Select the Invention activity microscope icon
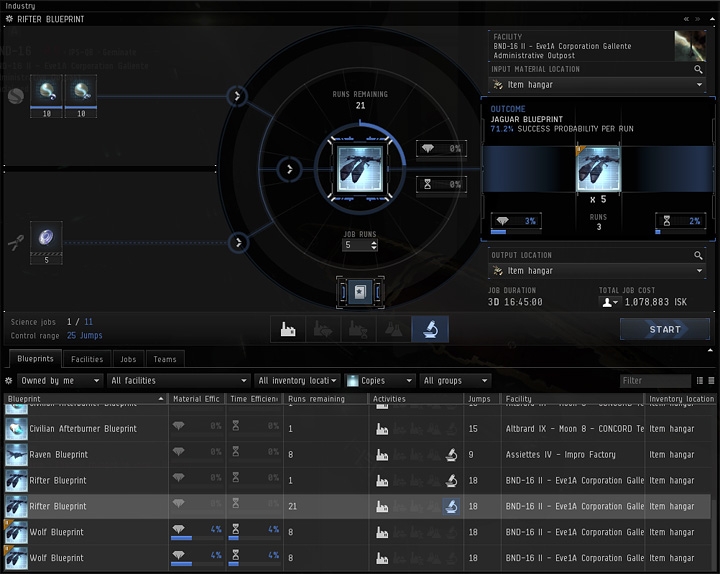720x574 pixels. 430,329
